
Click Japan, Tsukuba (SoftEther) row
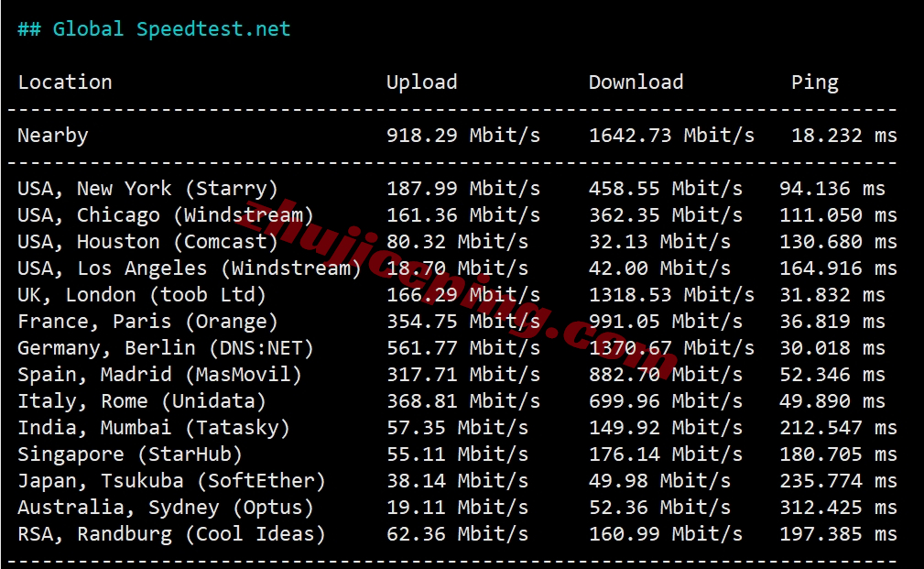tap(457, 480)
